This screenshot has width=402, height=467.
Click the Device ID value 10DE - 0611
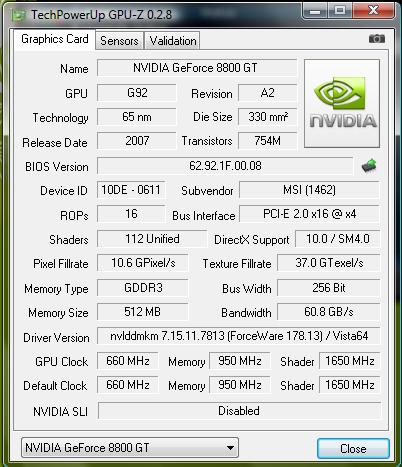point(131,190)
